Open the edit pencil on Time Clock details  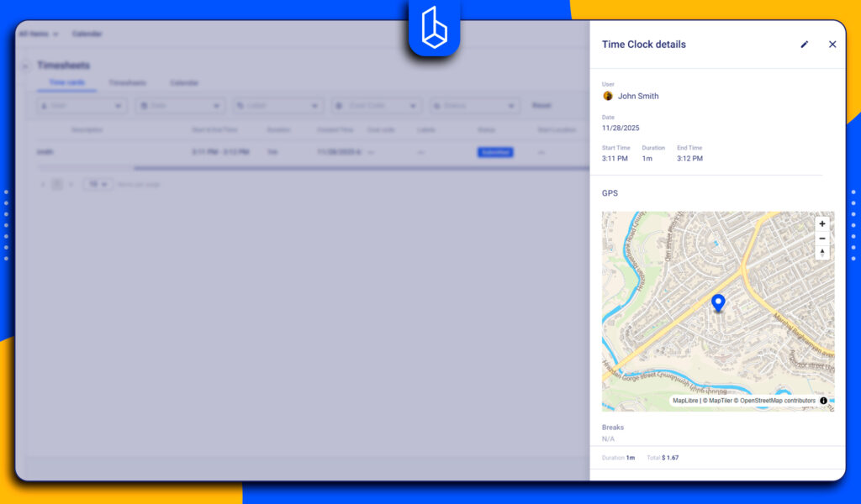pyautogui.click(x=805, y=45)
